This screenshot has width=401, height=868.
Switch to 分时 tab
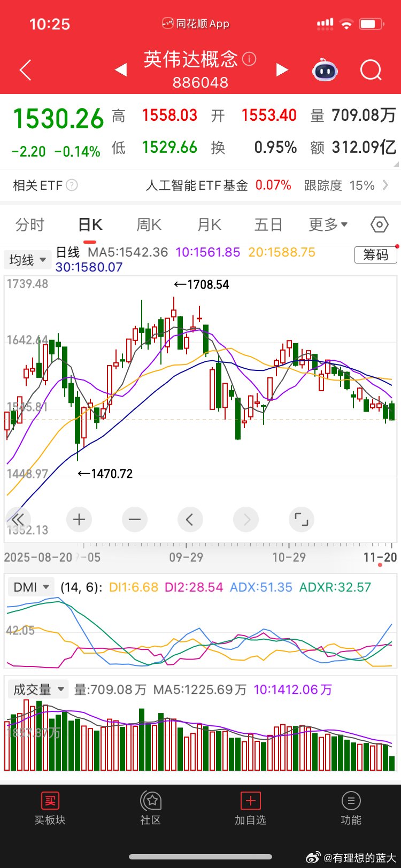pyautogui.click(x=30, y=224)
